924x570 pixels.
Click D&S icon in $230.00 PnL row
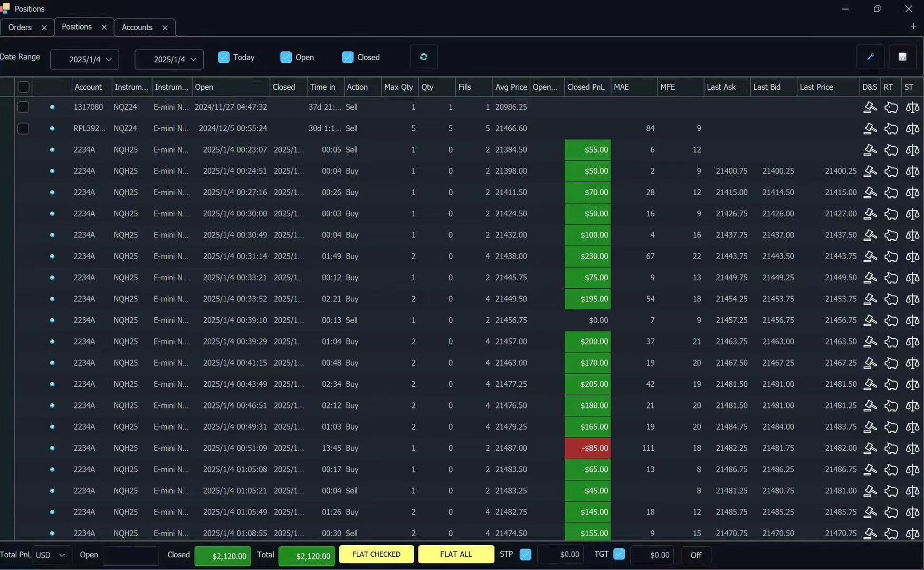point(870,256)
